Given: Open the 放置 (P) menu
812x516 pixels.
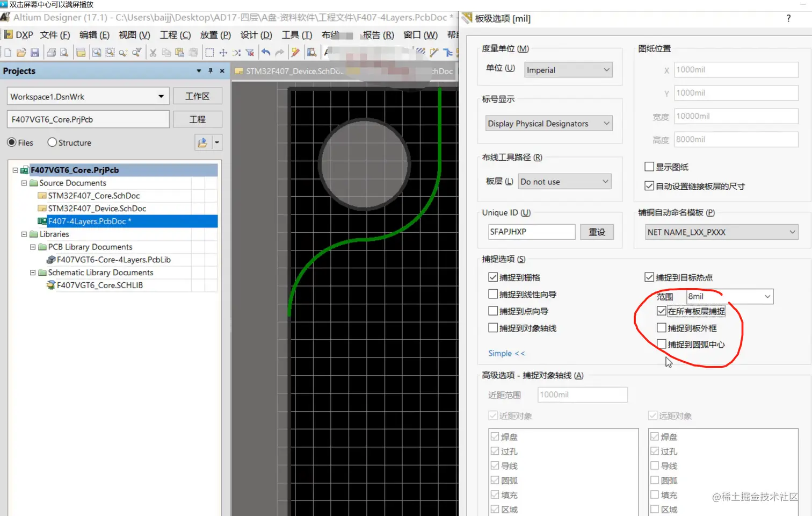Looking at the screenshot, I should click(215, 35).
